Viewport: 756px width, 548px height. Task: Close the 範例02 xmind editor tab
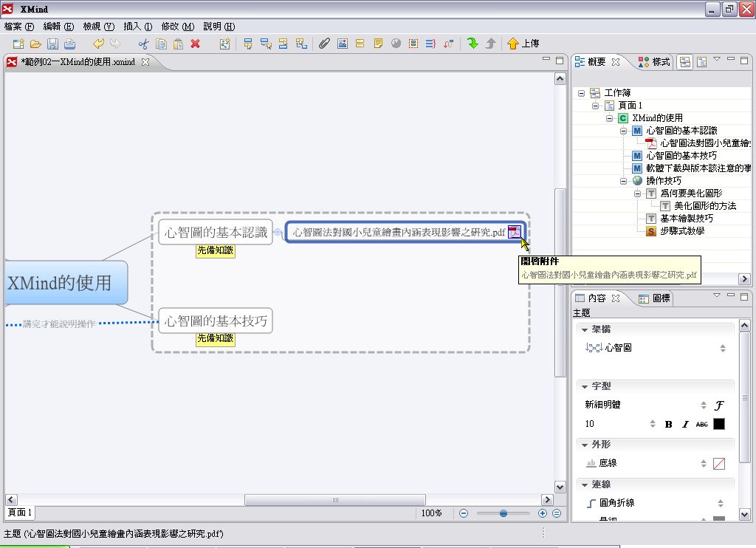coord(145,62)
